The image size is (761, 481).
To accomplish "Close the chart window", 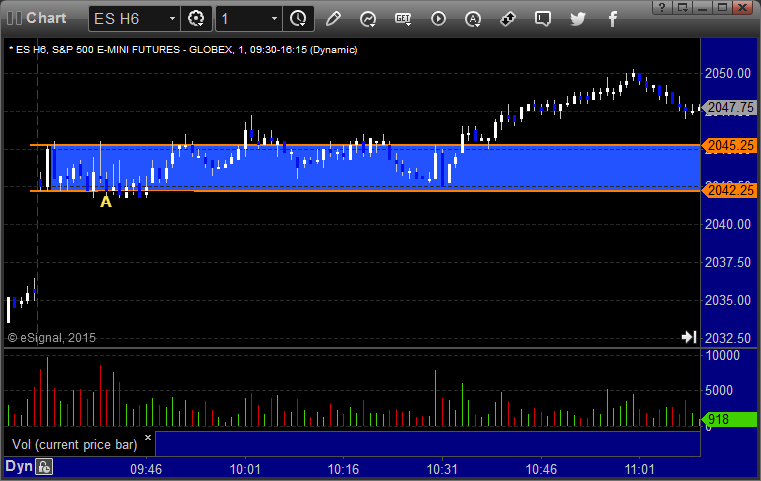I will tap(743, 7).
